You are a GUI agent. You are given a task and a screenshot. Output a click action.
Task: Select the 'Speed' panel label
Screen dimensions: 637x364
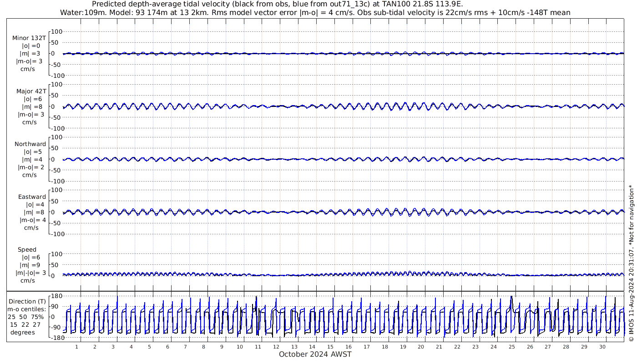(27, 249)
